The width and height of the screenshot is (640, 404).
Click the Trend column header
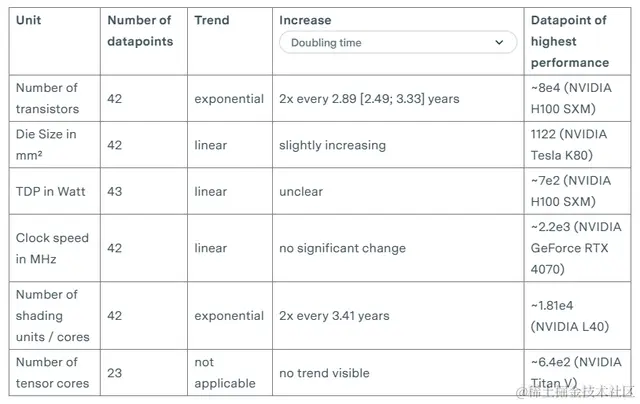coord(211,20)
